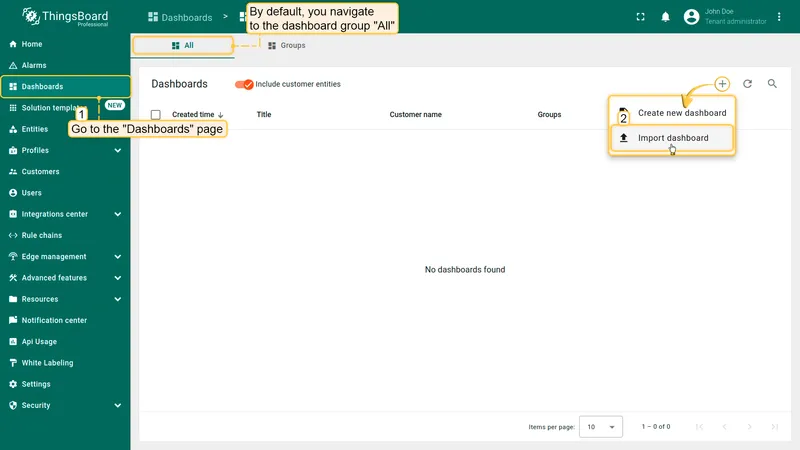Choose Import dashboard option
Image resolution: width=800 pixels, height=450 pixels.
point(672,138)
